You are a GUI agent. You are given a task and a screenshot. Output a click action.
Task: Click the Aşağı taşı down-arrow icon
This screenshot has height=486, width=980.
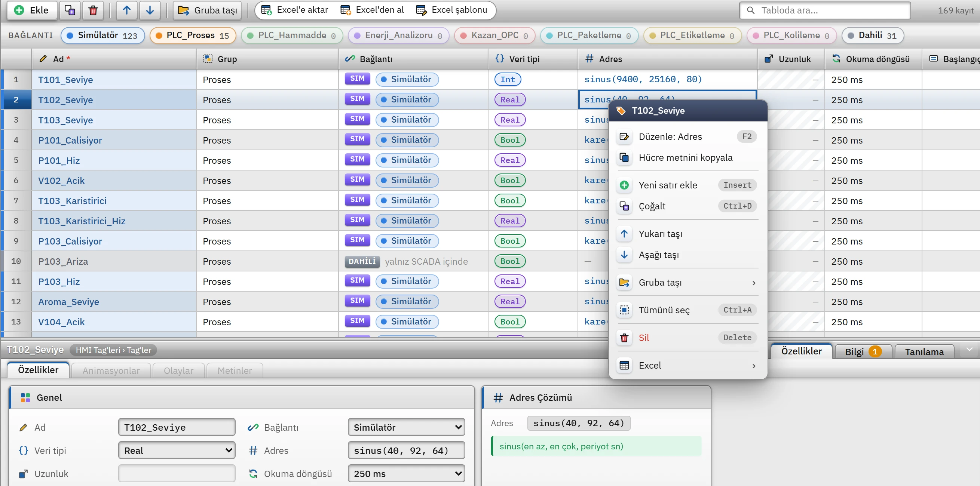click(624, 255)
